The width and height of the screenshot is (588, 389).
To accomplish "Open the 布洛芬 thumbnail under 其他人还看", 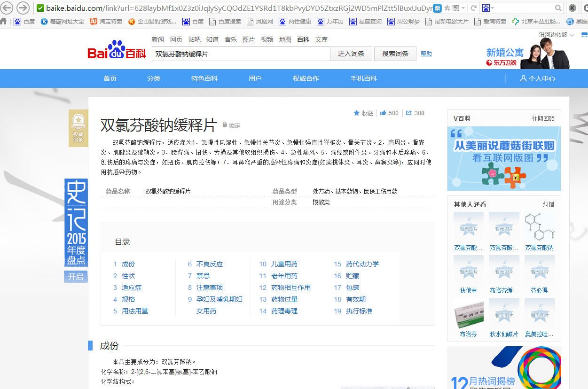I will [468, 316].
